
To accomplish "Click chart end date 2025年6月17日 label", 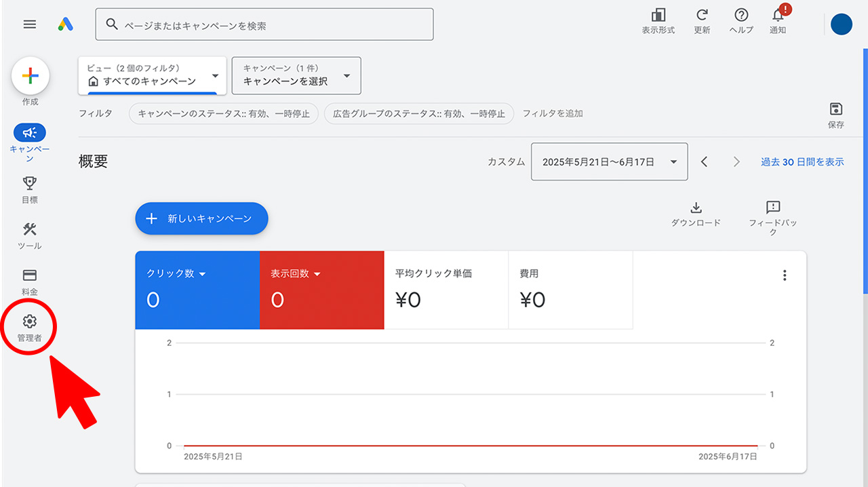I will pos(728,457).
